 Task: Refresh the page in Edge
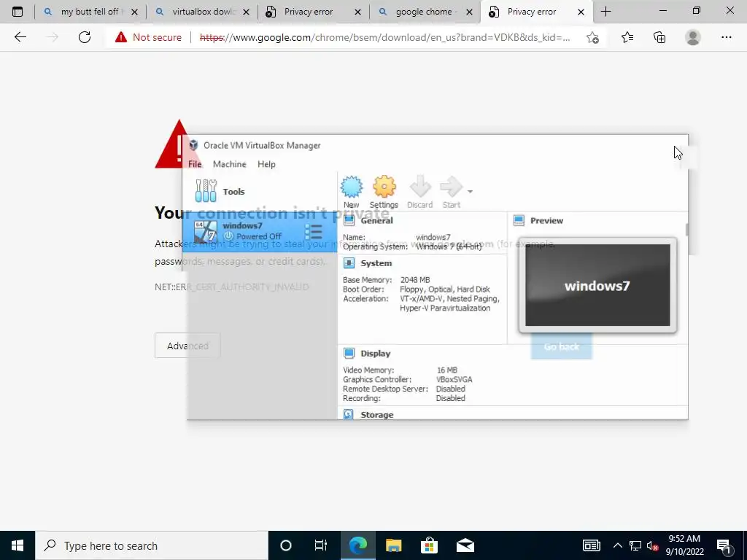(x=85, y=37)
